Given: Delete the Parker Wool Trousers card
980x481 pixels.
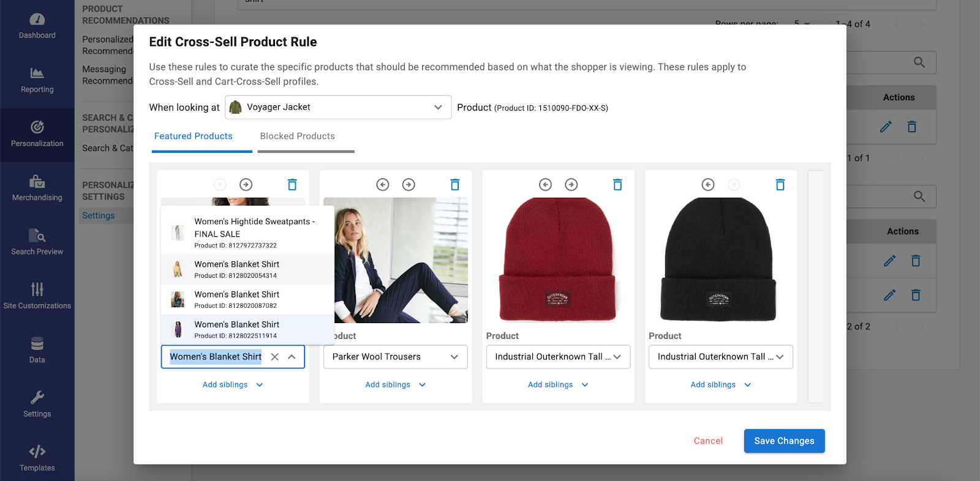Looking at the screenshot, I should [455, 184].
